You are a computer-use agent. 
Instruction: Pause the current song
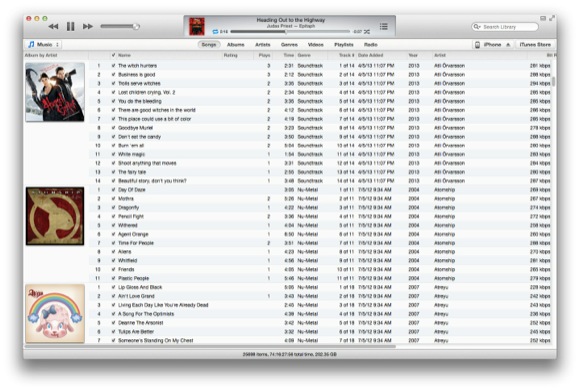point(70,26)
